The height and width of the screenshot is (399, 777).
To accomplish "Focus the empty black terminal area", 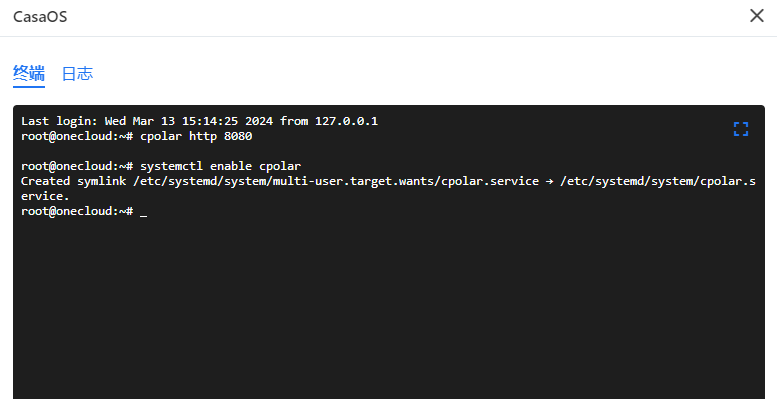I will pyautogui.click(x=388, y=307).
